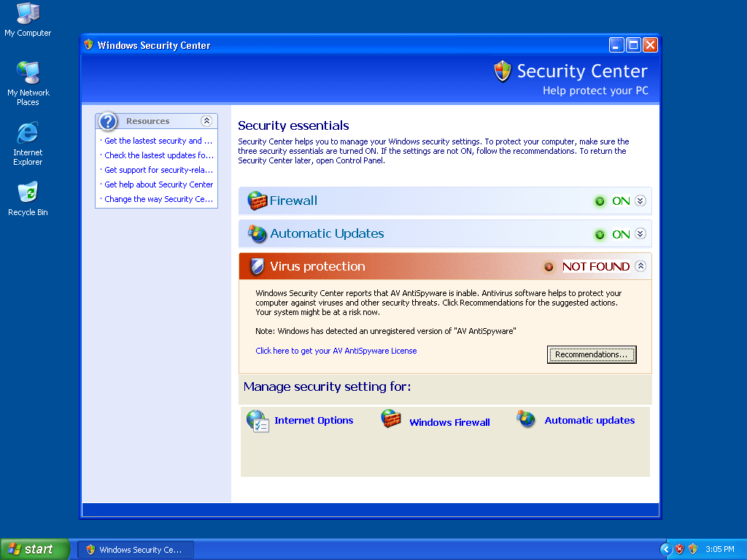The height and width of the screenshot is (560, 747).
Task: Select the Recycle Bin desktop icon
Action: [28, 193]
